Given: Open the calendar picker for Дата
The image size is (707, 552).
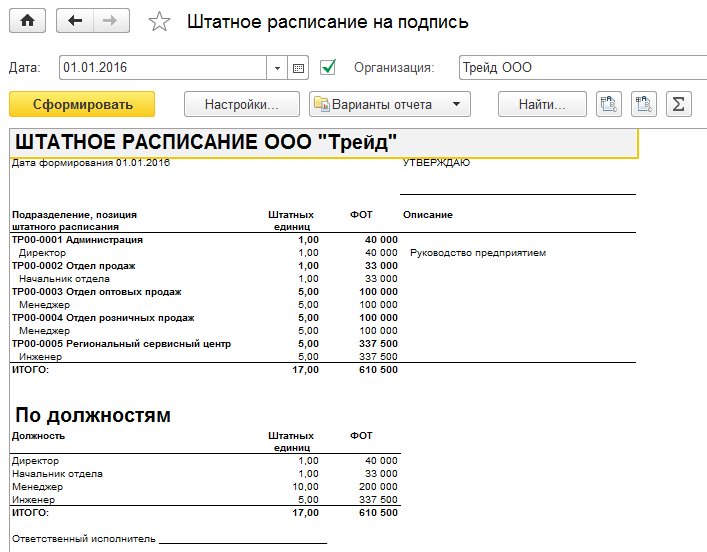Looking at the screenshot, I should pos(298,68).
